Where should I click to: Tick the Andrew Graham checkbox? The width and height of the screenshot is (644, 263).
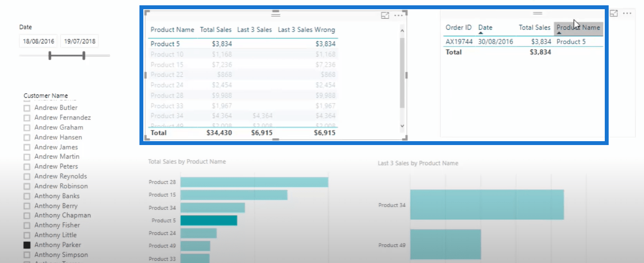pos(27,128)
